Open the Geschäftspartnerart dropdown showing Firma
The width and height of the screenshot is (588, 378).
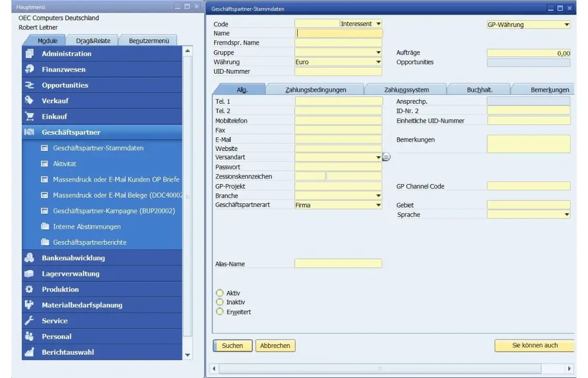click(378, 204)
